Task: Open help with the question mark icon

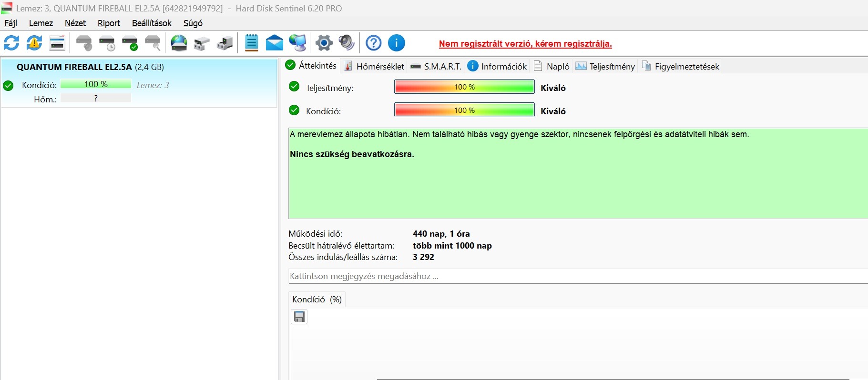Action: [x=374, y=43]
